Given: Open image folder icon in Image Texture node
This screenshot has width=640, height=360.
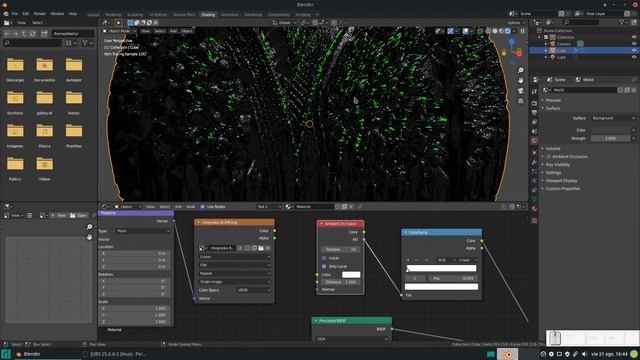Looking at the screenshot, I should [261, 248].
